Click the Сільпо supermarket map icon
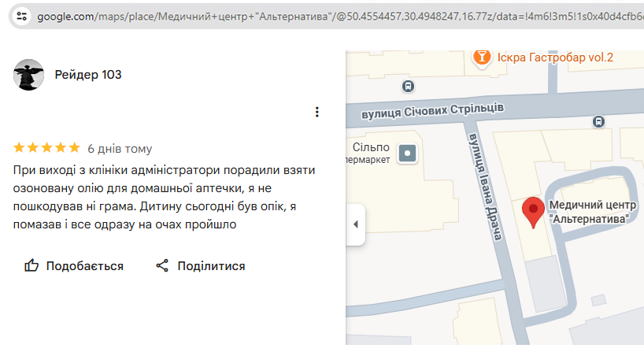644x363 pixels. point(407,153)
